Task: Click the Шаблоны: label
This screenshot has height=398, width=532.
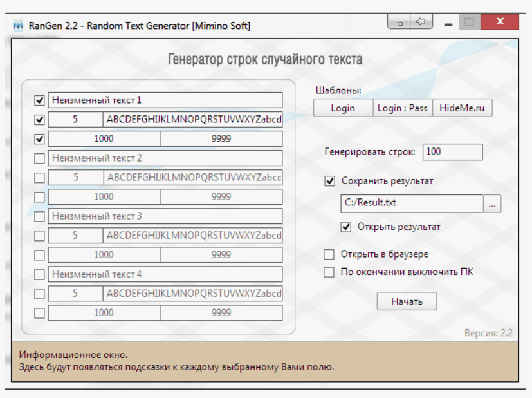Action: pyautogui.click(x=338, y=90)
